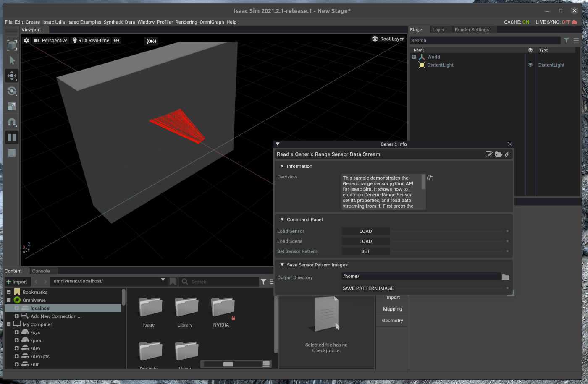The width and height of the screenshot is (588, 384).
Task: Bookmark the current content path
Action: (x=173, y=282)
